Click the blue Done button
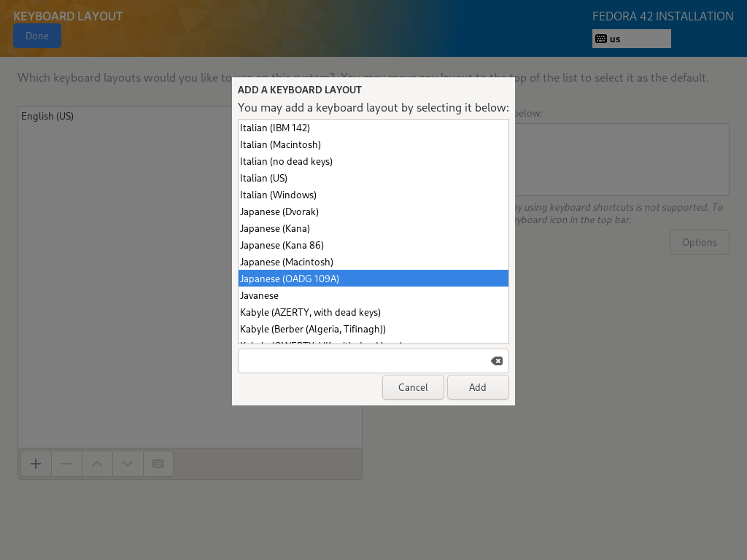The width and height of the screenshot is (747, 560). click(x=37, y=36)
